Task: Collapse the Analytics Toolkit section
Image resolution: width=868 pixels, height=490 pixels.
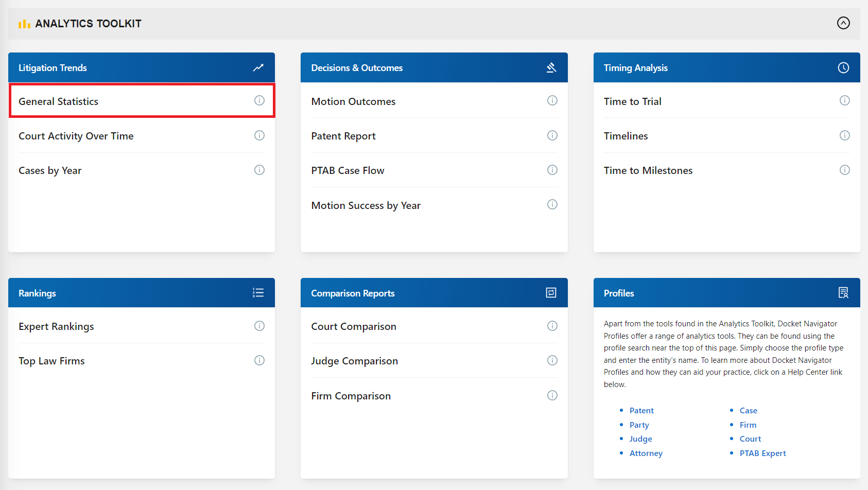Action: (843, 23)
